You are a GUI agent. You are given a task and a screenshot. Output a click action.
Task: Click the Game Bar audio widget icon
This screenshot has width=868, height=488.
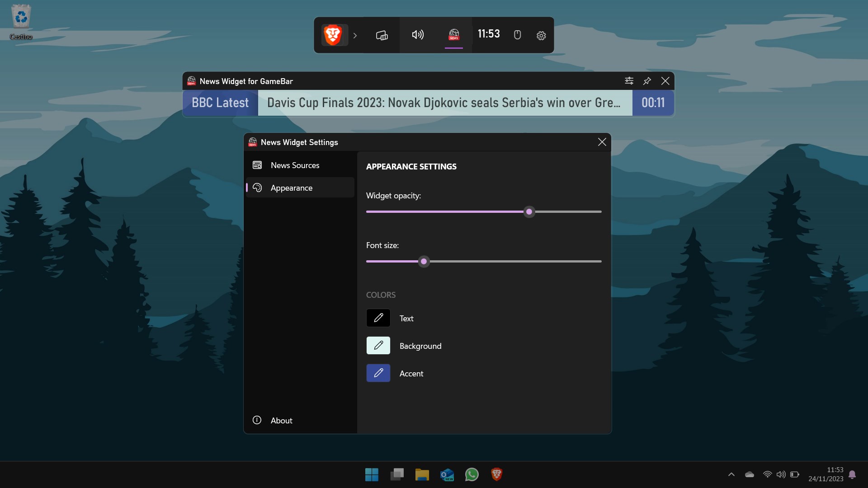coord(418,35)
